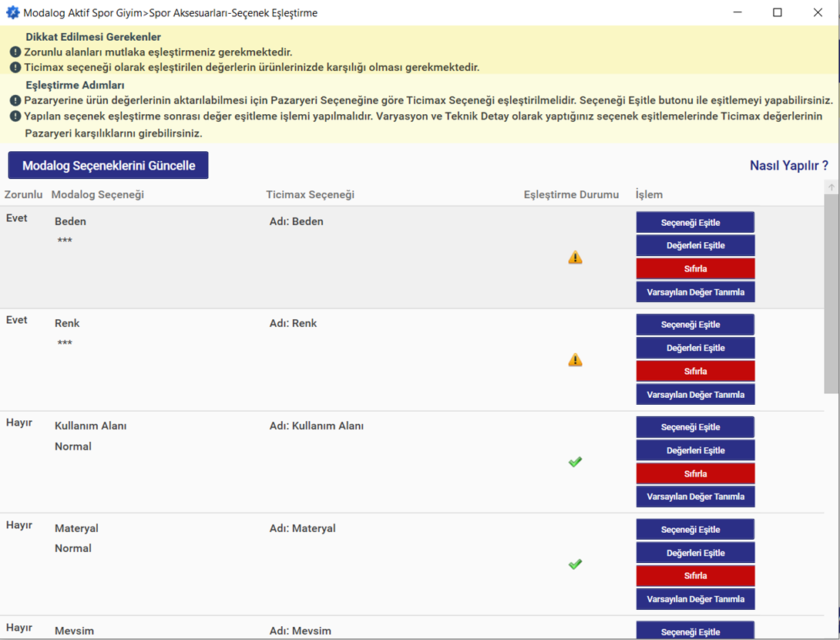This screenshot has width=840, height=640.
Task: Click 'Adı: Renk' Ticimax value
Action: tap(293, 323)
